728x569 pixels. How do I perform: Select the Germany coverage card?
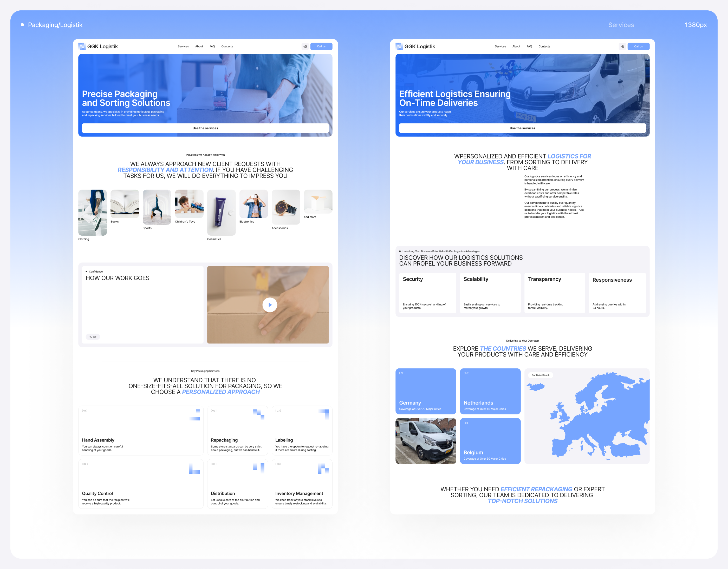coord(425,391)
